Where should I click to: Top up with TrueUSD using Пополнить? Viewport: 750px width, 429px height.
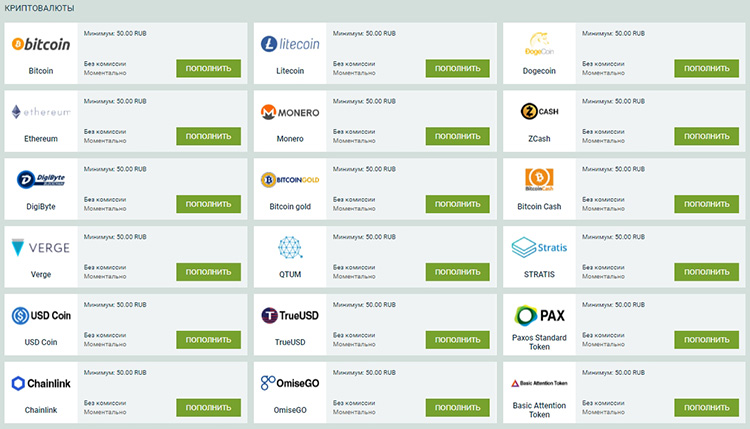[x=457, y=340]
